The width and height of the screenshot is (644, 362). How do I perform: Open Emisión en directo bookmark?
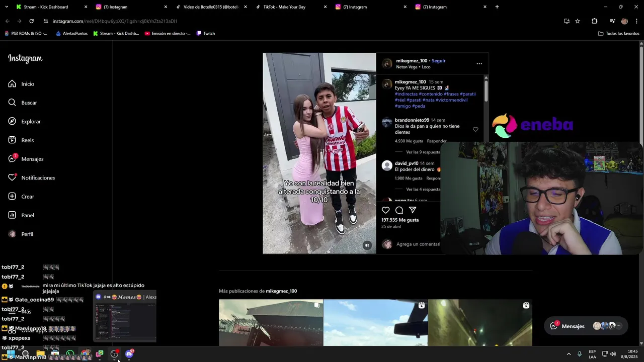click(x=168, y=34)
